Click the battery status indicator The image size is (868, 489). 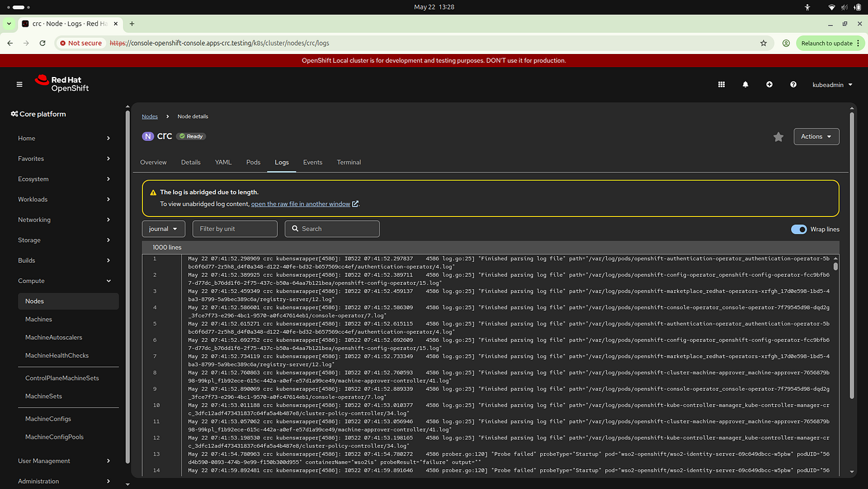tap(856, 7)
